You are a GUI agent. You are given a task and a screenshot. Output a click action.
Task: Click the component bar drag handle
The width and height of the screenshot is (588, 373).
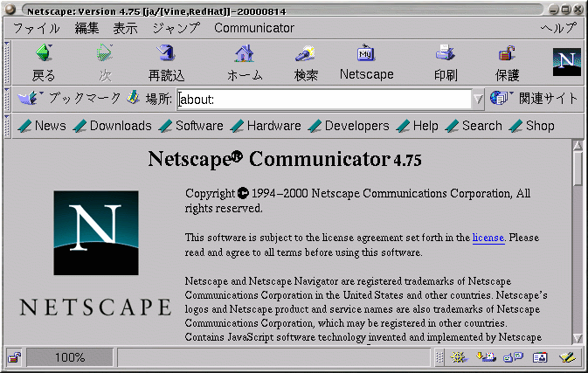point(439,357)
